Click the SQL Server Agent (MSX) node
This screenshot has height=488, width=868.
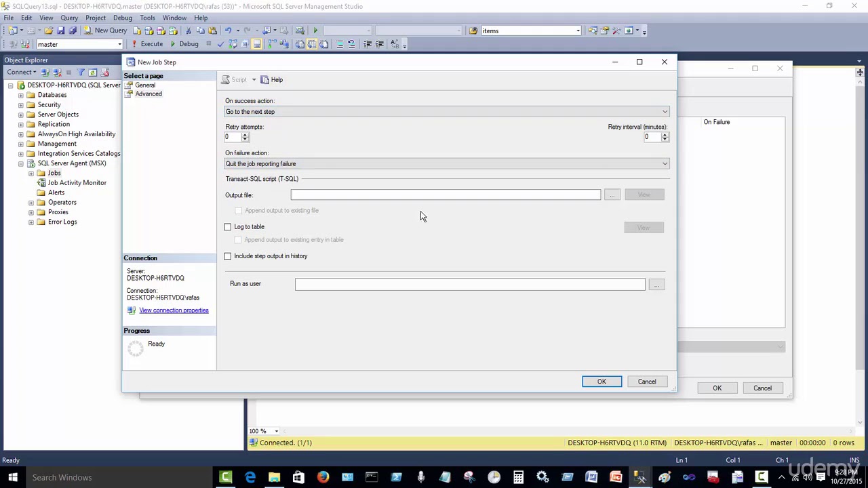point(72,163)
